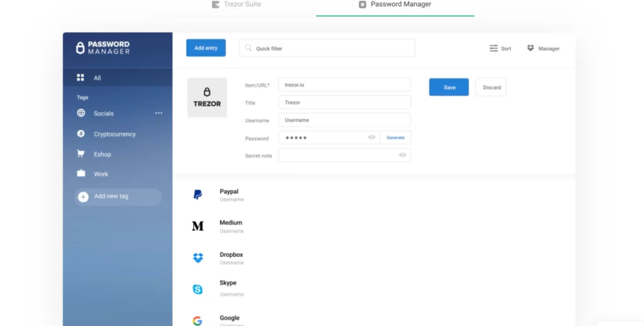
Task: Open the Medium entry title
Action: point(231,222)
